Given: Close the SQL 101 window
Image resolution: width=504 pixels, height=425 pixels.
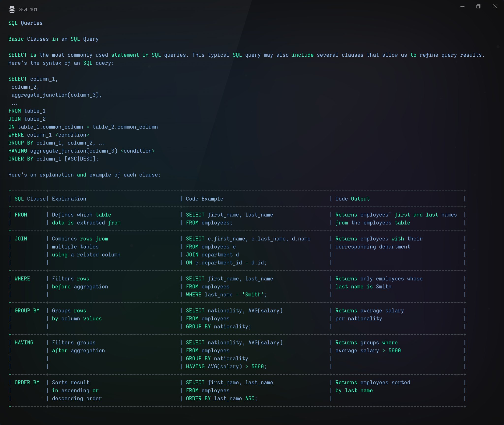Looking at the screenshot, I should 495,7.
